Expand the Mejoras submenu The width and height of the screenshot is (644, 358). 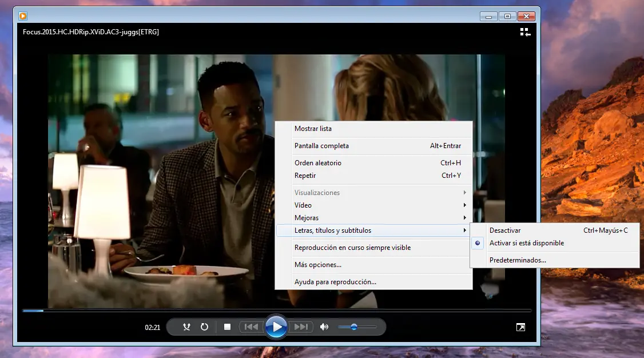[x=373, y=217]
